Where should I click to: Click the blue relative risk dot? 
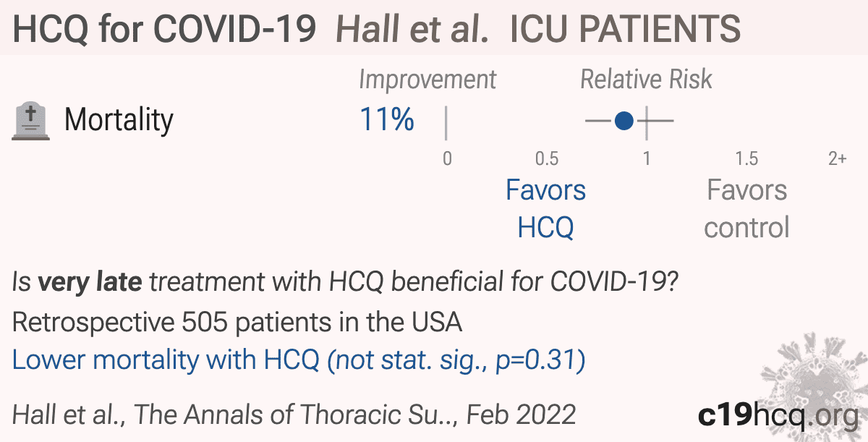(x=624, y=121)
